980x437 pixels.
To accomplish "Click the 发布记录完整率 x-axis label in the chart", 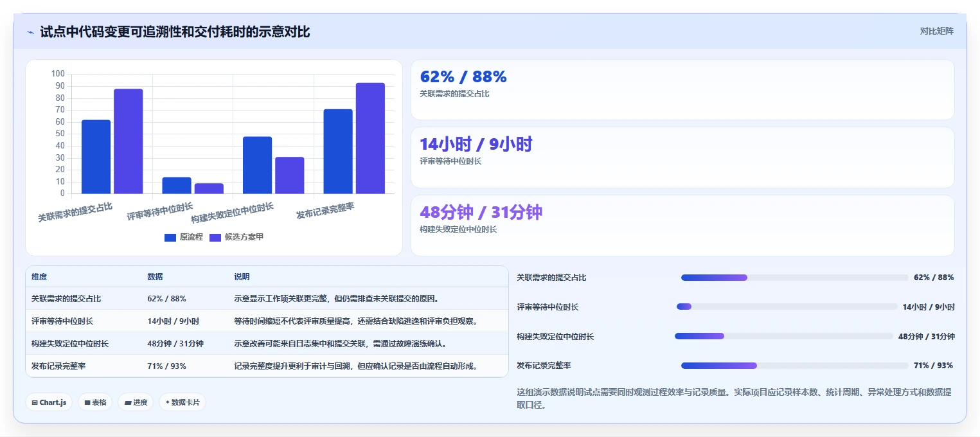I will 325,210.
